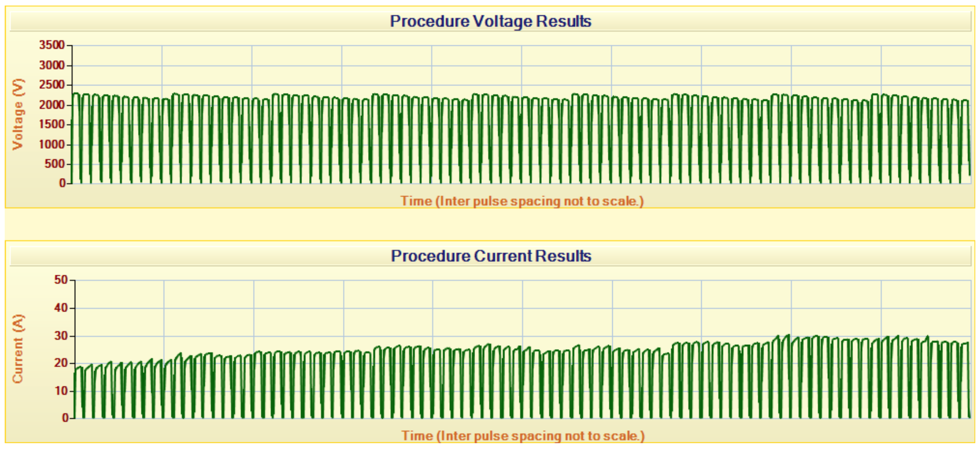
Task: Click the voltage chart Time axis caption
Action: coord(522,201)
